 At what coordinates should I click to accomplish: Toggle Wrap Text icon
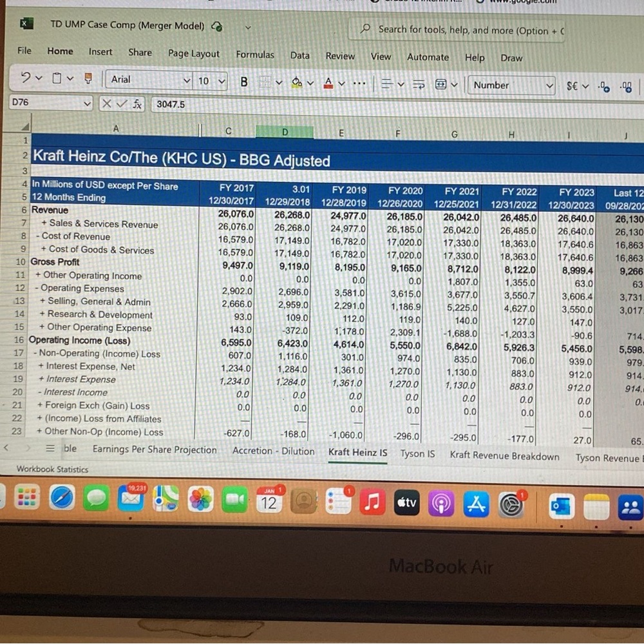coord(419,84)
